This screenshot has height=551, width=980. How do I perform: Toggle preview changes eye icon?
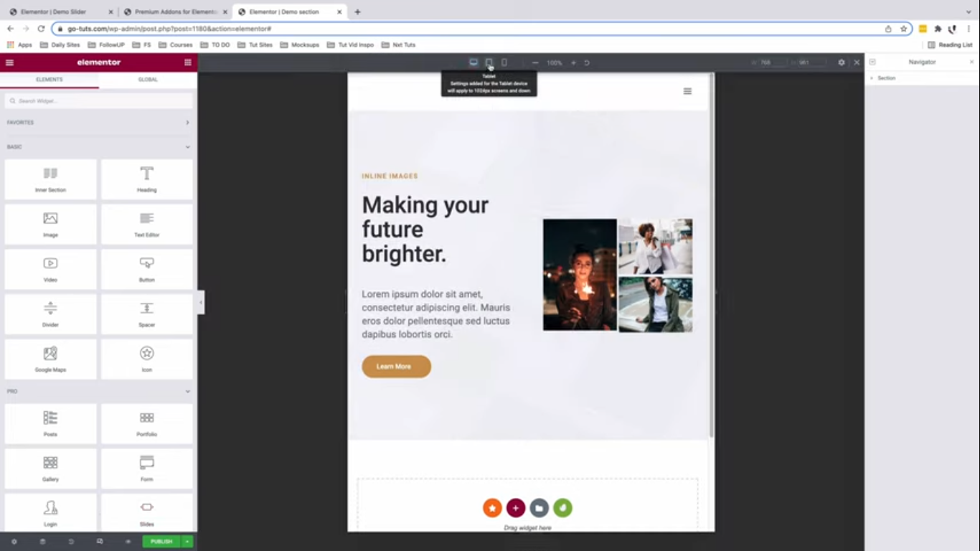[128, 542]
